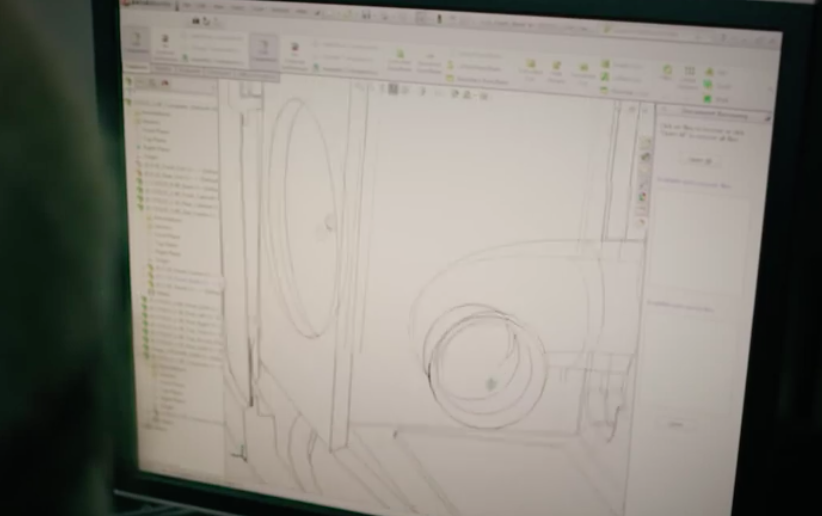Select the first Right Plane in feature tree
Image resolution: width=822 pixels, height=516 pixels.
pos(156,148)
